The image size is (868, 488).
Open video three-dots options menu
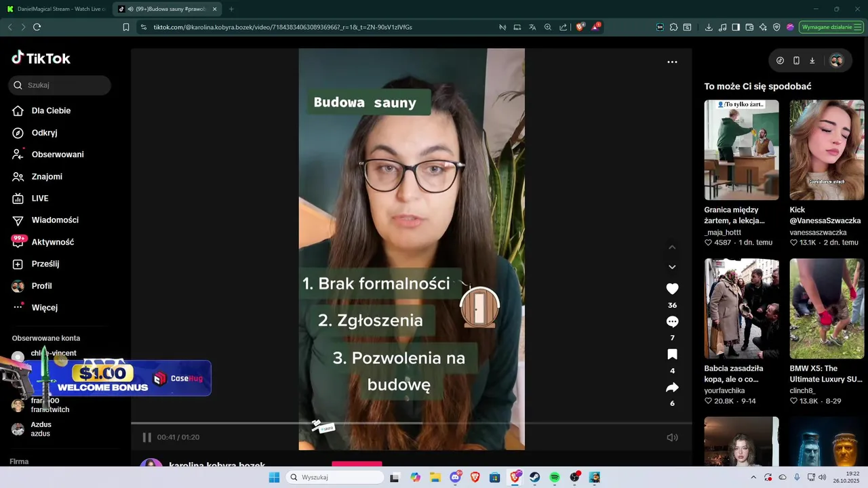672,62
